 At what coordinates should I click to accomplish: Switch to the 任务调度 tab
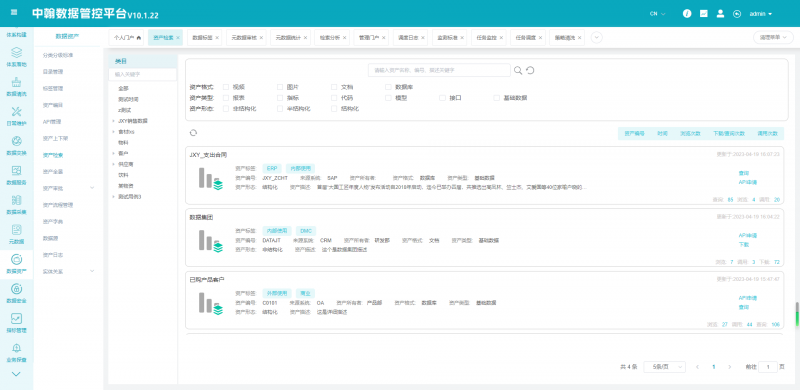pos(528,38)
